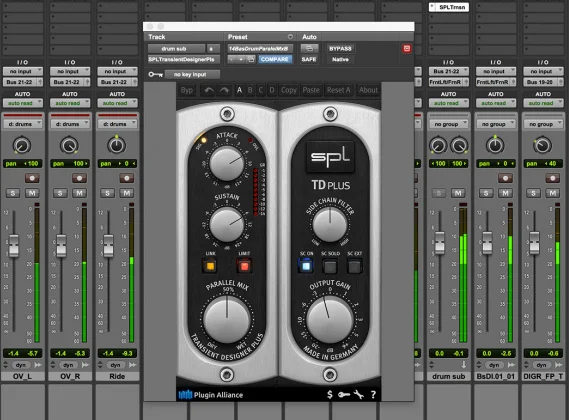Screen dimensions: 569x420
Task: Record-arm the OV_R track
Action: coord(79,178)
